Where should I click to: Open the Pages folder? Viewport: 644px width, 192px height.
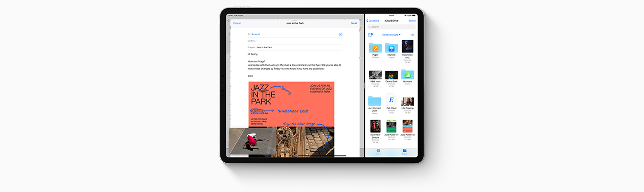pyautogui.click(x=375, y=48)
